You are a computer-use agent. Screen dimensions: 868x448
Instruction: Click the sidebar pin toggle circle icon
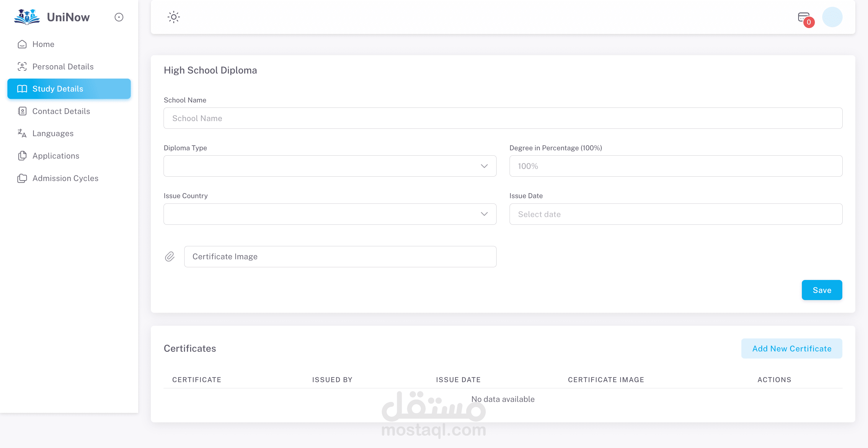tap(119, 17)
